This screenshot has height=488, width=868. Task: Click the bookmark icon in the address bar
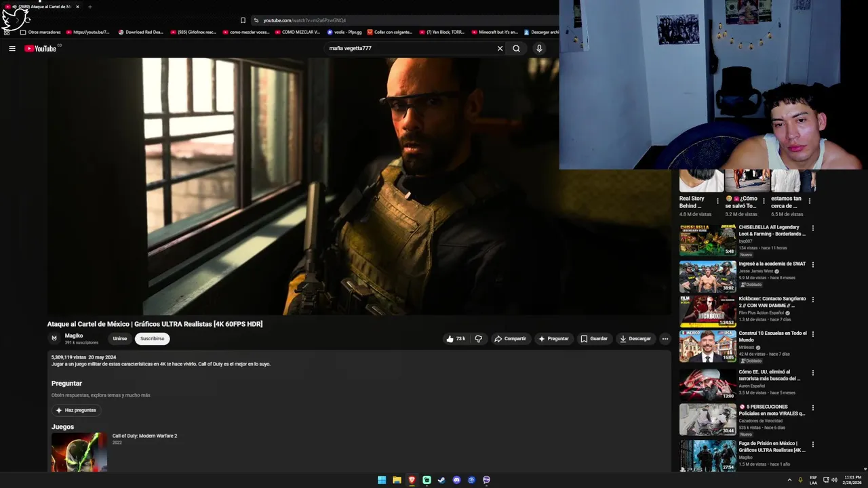pyautogui.click(x=243, y=20)
